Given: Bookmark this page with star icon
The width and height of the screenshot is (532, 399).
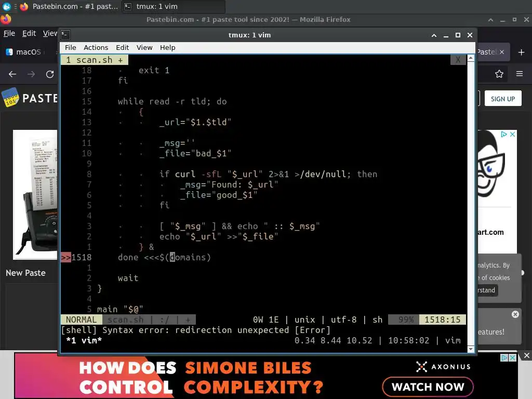Looking at the screenshot, I should [x=499, y=74].
